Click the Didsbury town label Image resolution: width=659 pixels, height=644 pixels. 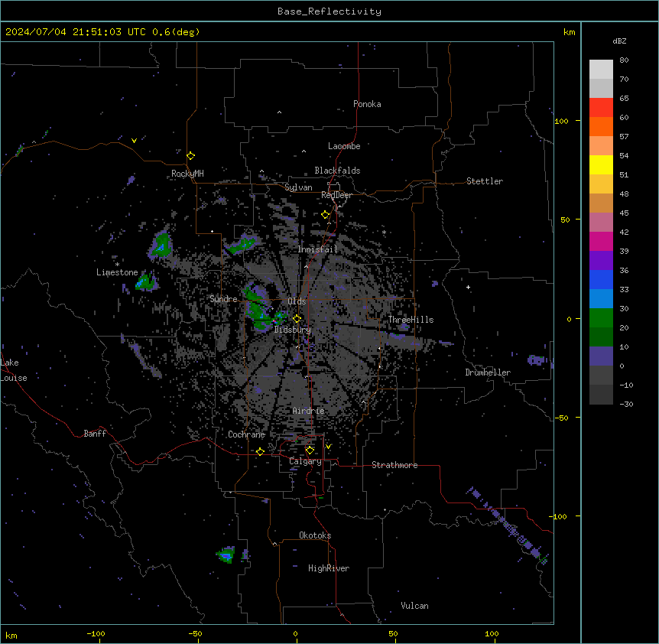293,330
